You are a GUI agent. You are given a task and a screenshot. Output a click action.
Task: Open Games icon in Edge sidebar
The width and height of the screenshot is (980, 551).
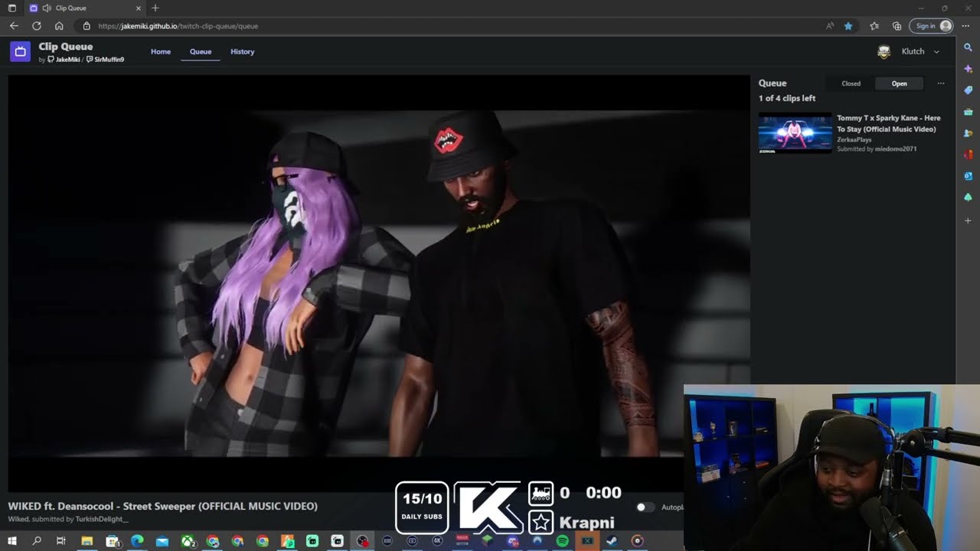tap(968, 133)
